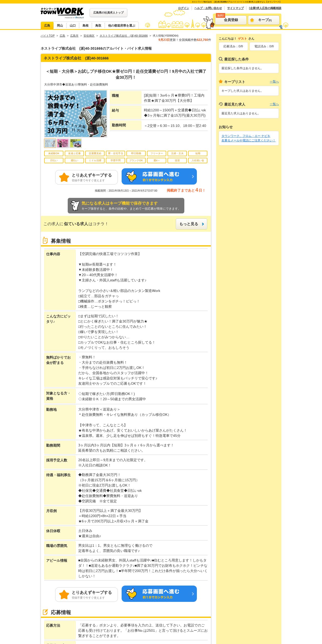322x644 pixels.
Task: Click the 学歴不問 tag
Action: [x=115, y=160]
